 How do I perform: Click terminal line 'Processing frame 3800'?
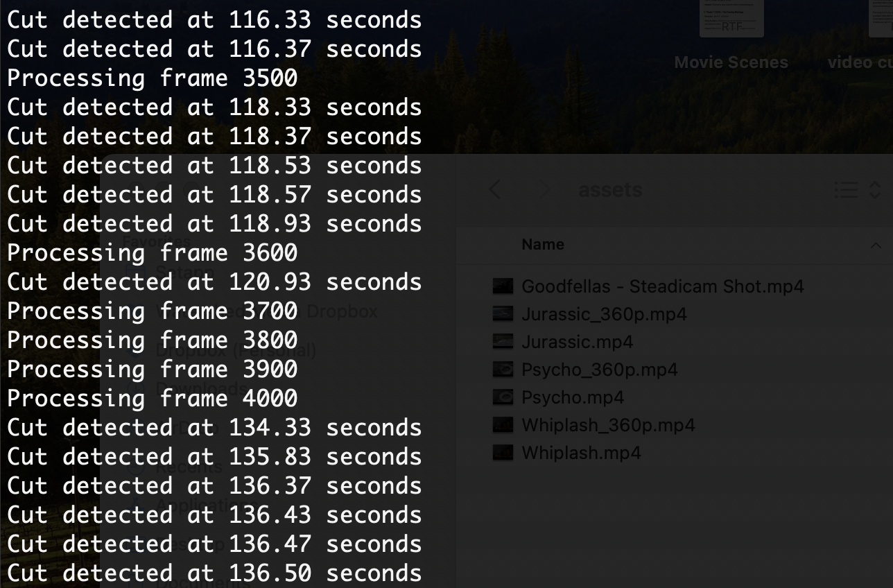tap(152, 340)
